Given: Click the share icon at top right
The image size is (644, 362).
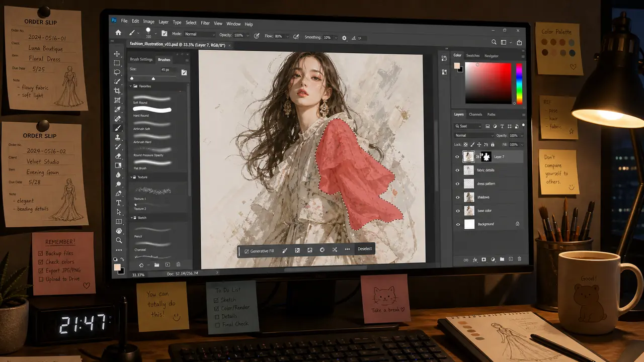Looking at the screenshot, I should [x=519, y=43].
